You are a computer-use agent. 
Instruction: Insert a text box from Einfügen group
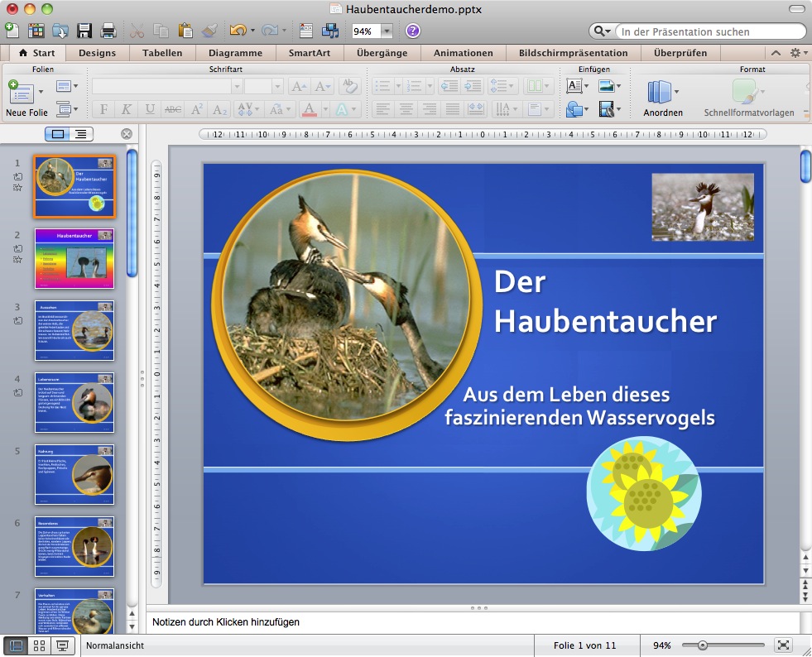(x=573, y=86)
